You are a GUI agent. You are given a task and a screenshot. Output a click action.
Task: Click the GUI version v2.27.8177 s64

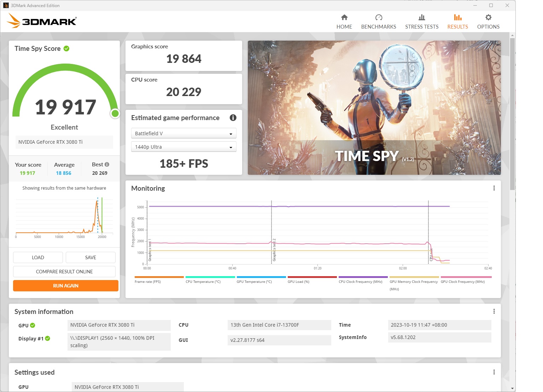pos(279,340)
